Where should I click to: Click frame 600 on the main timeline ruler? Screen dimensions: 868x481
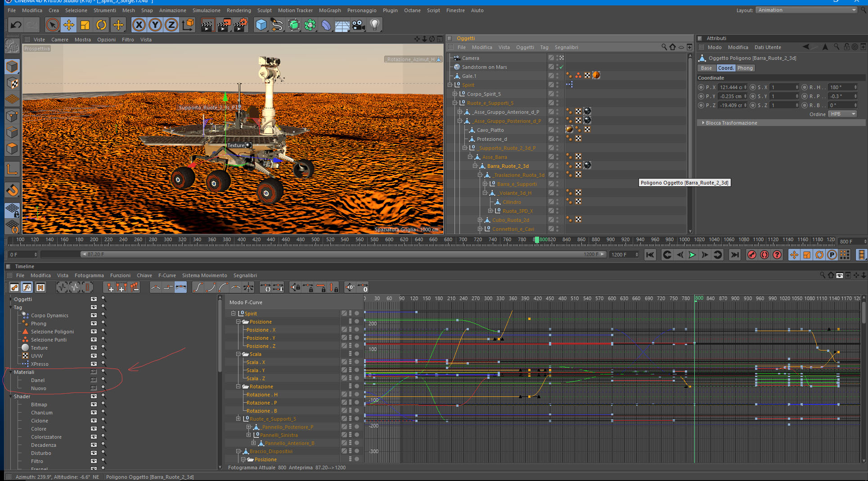[x=389, y=240]
